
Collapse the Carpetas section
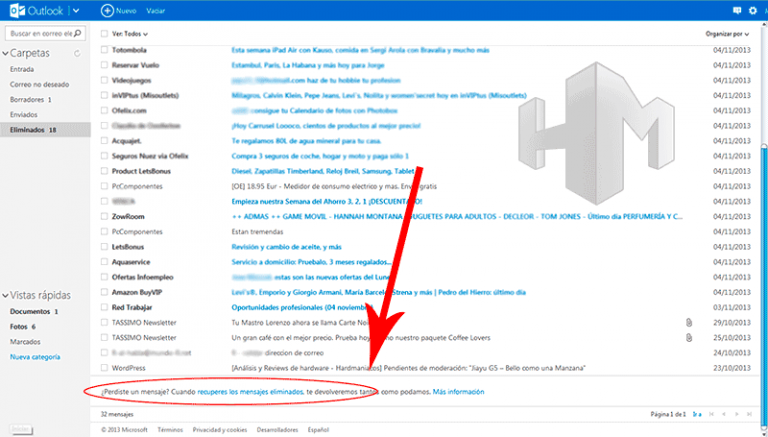tap(5, 53)
